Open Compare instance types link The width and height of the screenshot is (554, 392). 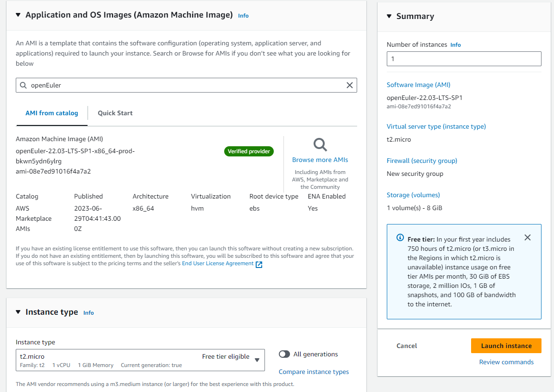coord(314,372)
